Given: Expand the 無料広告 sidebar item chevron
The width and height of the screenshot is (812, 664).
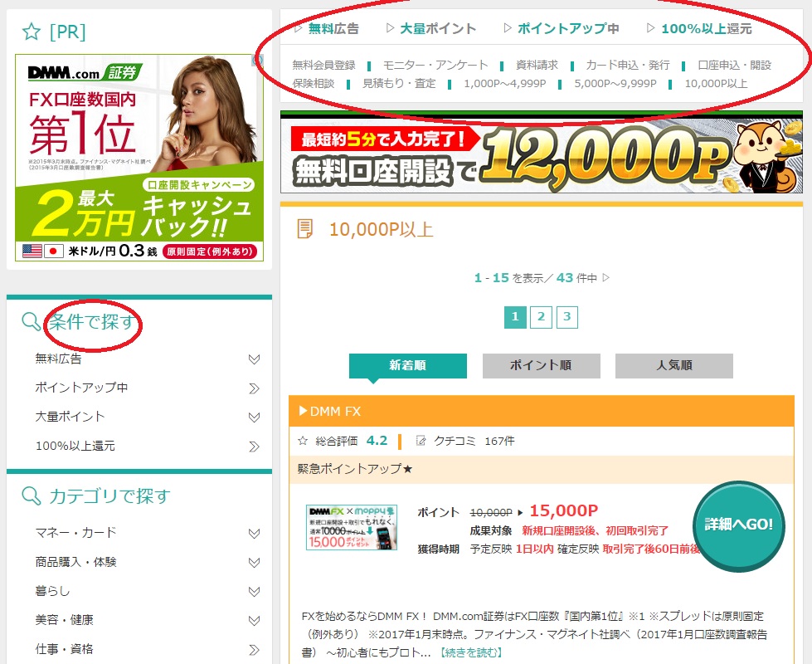Looking at the screenshot, I should coord(255,359).
